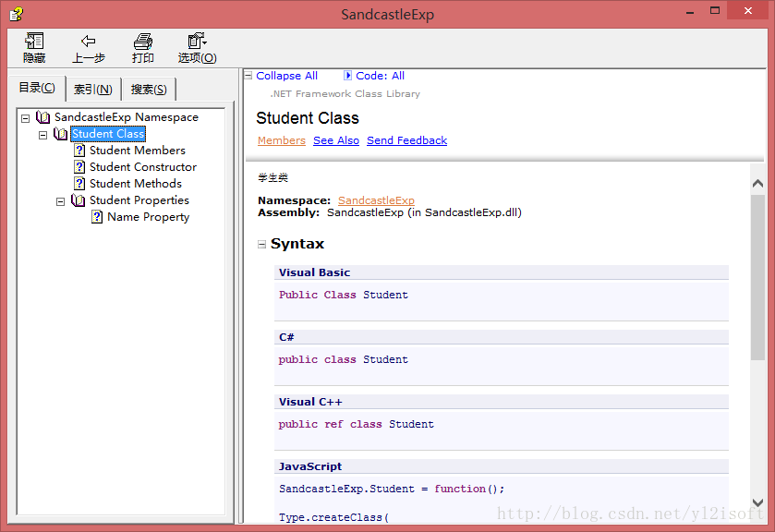Screen dimensions: 775x532
Task: Jump to the See Also link
Action: tap(336, 140)
